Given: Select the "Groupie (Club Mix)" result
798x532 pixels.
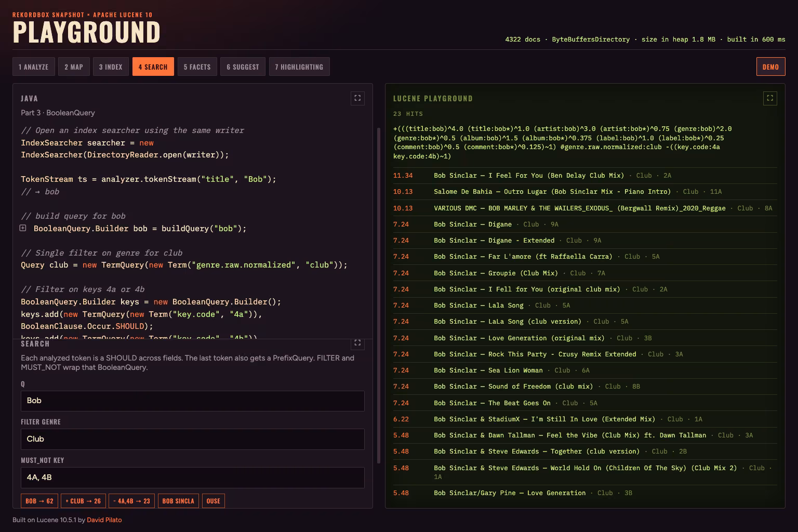Looking at the screenshot, I should click(585, 273).
